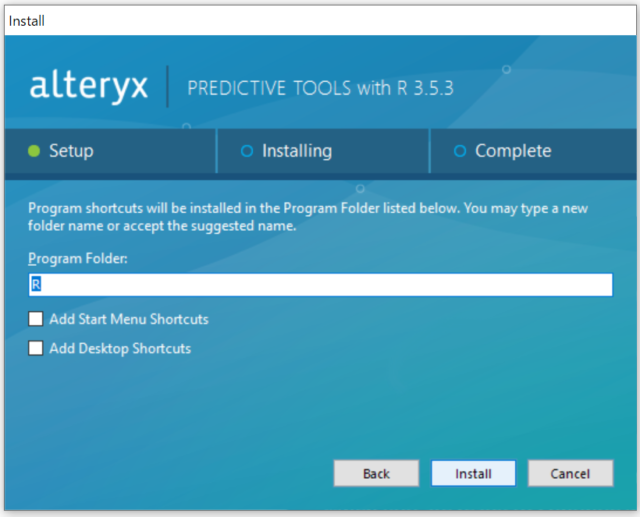Viewport: 640px width, 517px height.
Task: Go back to previous setup step
Action: (x=376, y=473)
